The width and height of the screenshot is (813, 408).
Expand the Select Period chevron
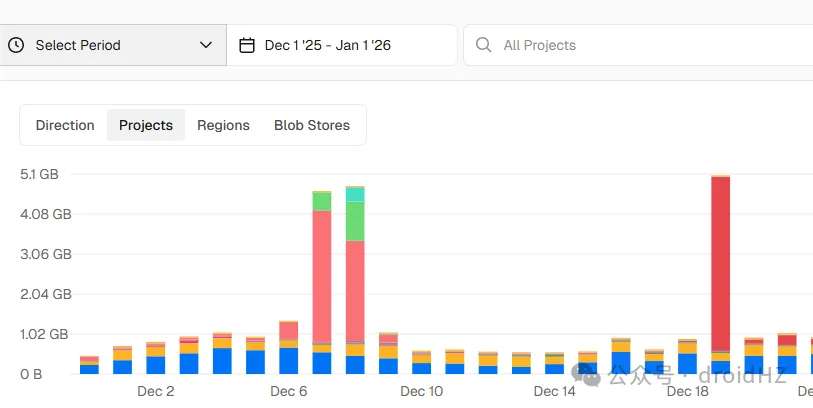tap(206, 45)
